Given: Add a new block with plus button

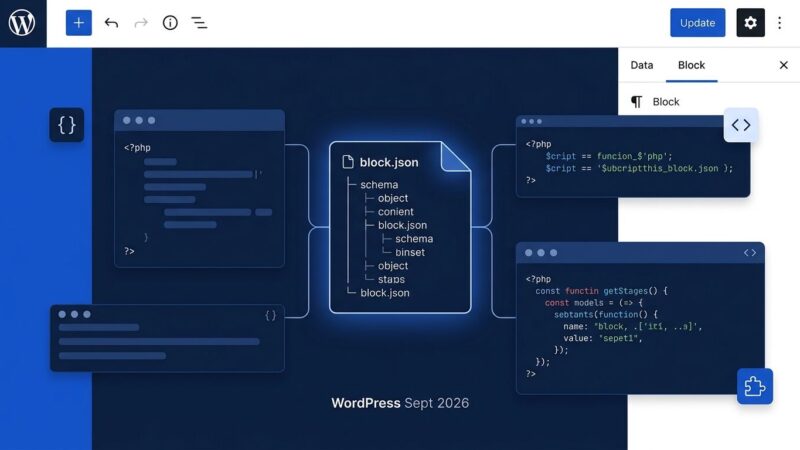Looking at the screenshot, I should [x=79, y=23].
